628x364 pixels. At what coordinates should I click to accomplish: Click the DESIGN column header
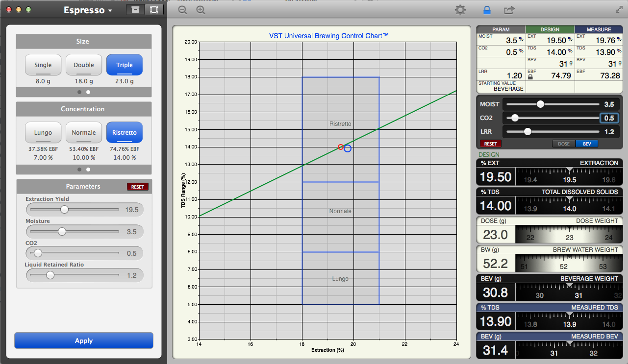[x=550, y=29]
